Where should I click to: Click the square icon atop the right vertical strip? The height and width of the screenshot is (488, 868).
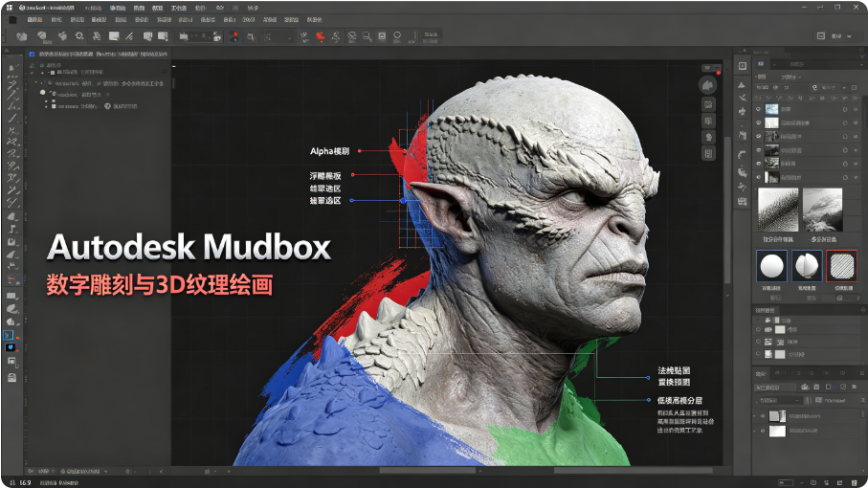click(x=743, y=66)
